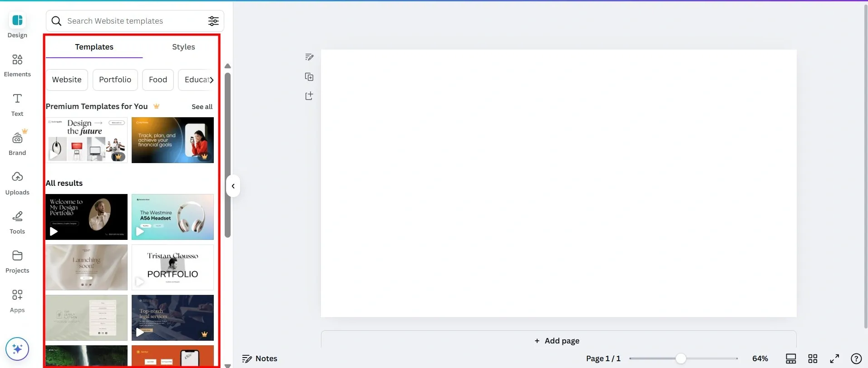This screenshot has height=368, width=868.
Task: Click Add page button below canvas
Action: coord(558,341)
